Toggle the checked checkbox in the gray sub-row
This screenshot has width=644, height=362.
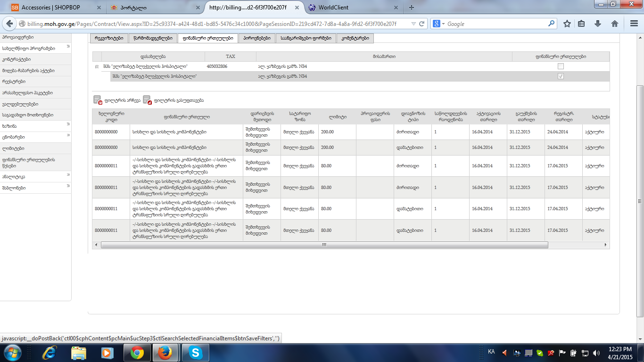pyautogui.click(x=561, y=76)
